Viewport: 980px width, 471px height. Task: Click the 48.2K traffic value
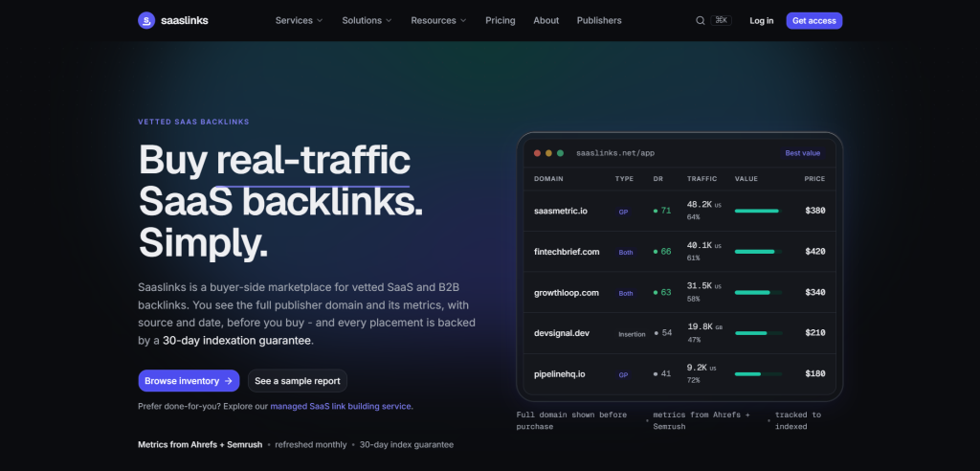coord(700,205)
